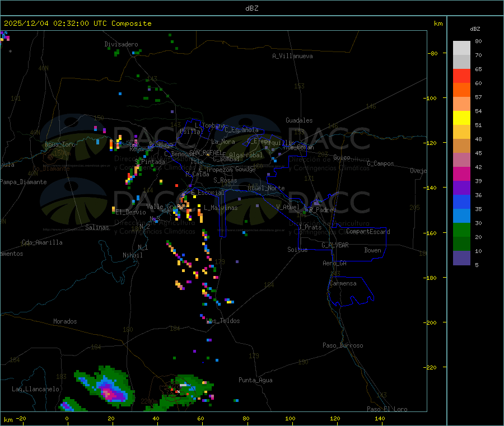Click the pink 42-45 dBZ legend swatch
The height and width of the screenshot is (426, 504).
461,160
